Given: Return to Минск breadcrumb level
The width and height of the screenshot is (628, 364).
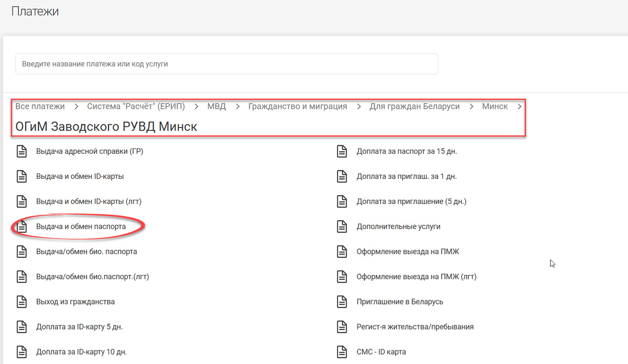Looking at the screenshot, I should (x=495, y=107).
